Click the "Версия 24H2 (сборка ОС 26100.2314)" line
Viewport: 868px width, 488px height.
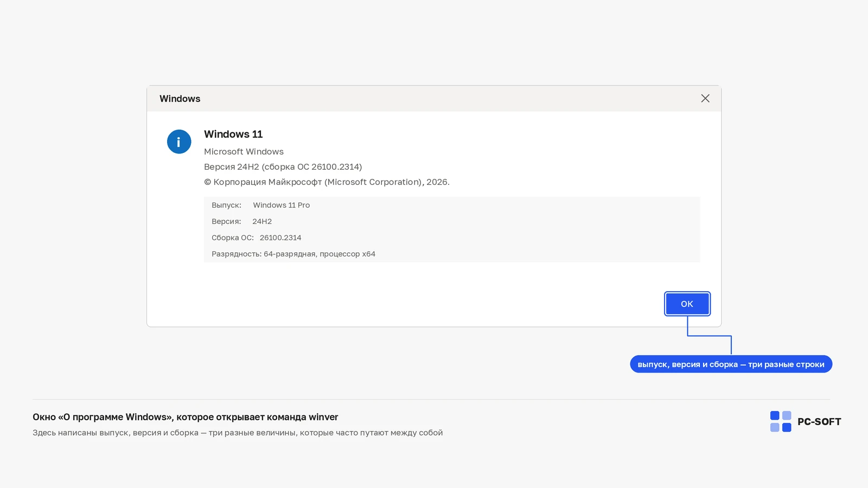(x=283, y=166)
